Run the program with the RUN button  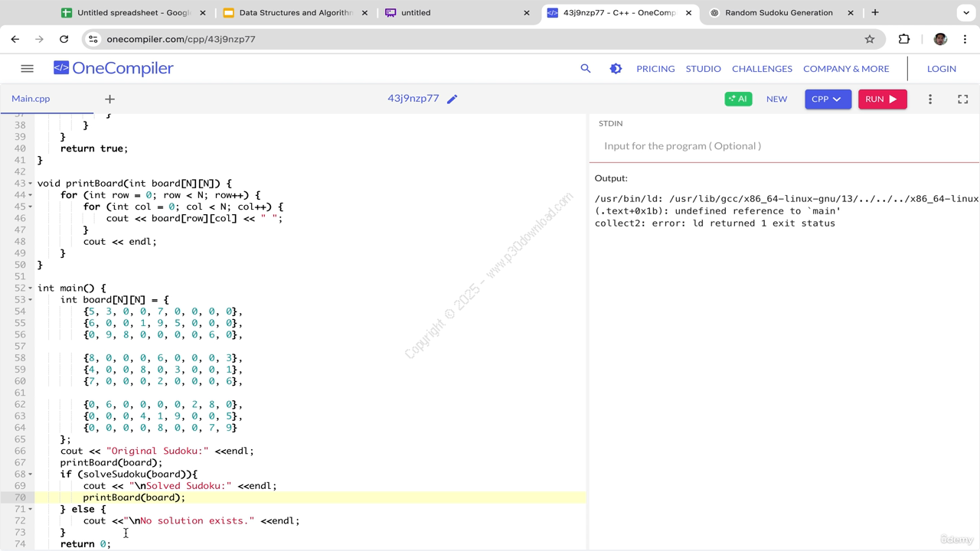click(x=882, y=99)
